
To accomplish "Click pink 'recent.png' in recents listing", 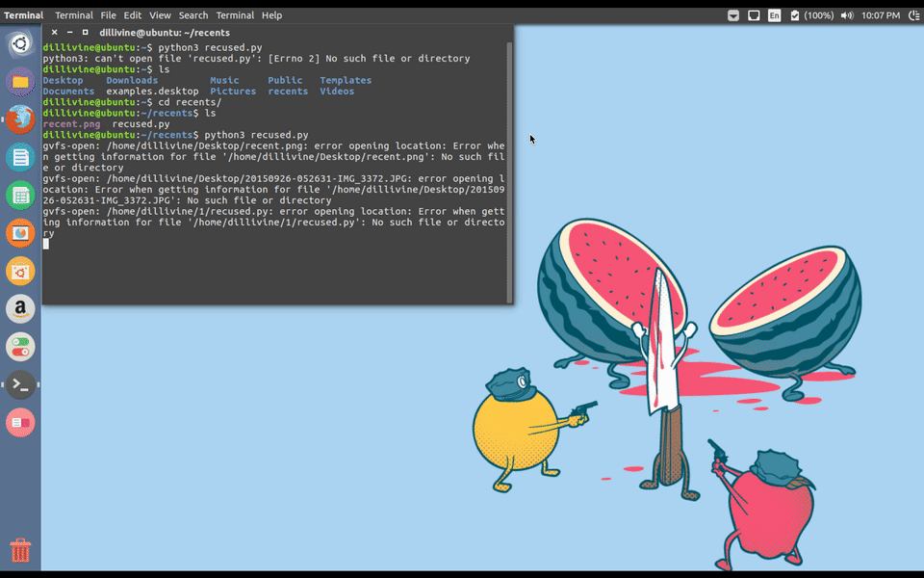I will coord(71,124).
